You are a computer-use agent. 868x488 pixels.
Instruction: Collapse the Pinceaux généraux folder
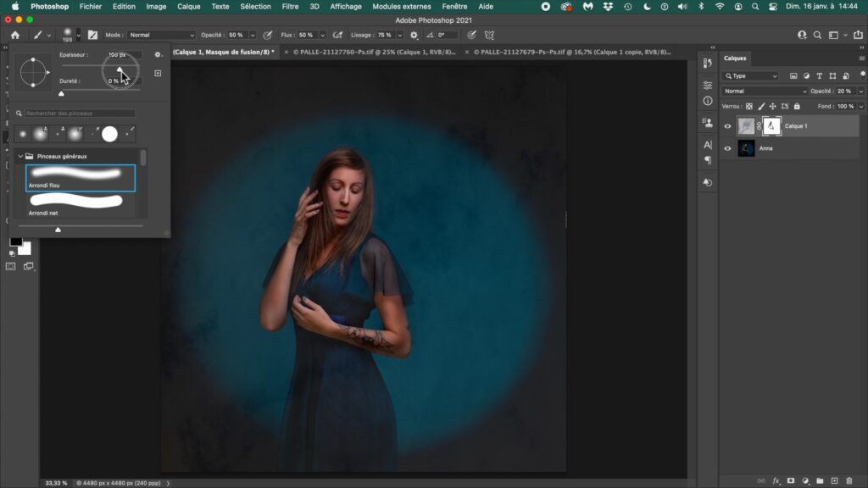(19, 156)
